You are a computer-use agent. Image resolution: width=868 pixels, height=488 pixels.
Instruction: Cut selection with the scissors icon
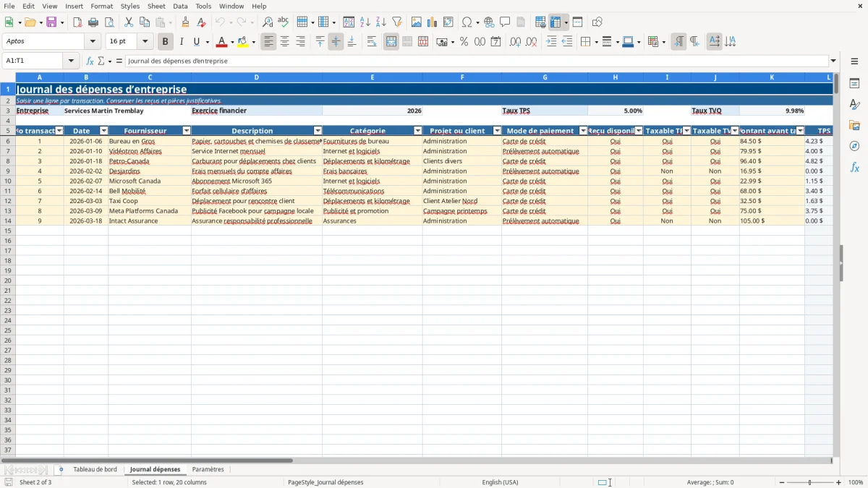pyautogui.click(x=129, y=22)
